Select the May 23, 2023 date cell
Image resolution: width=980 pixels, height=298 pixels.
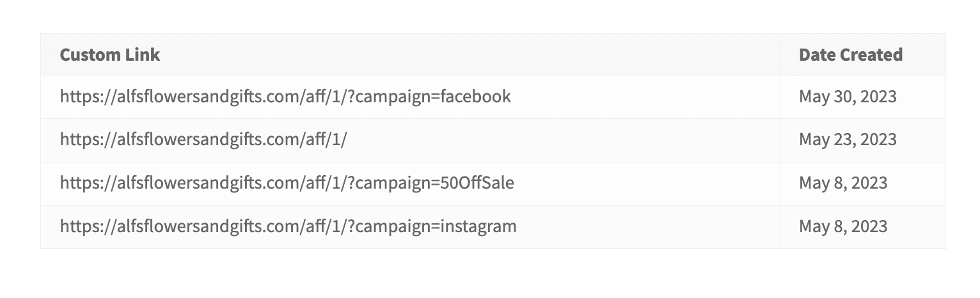848,140
